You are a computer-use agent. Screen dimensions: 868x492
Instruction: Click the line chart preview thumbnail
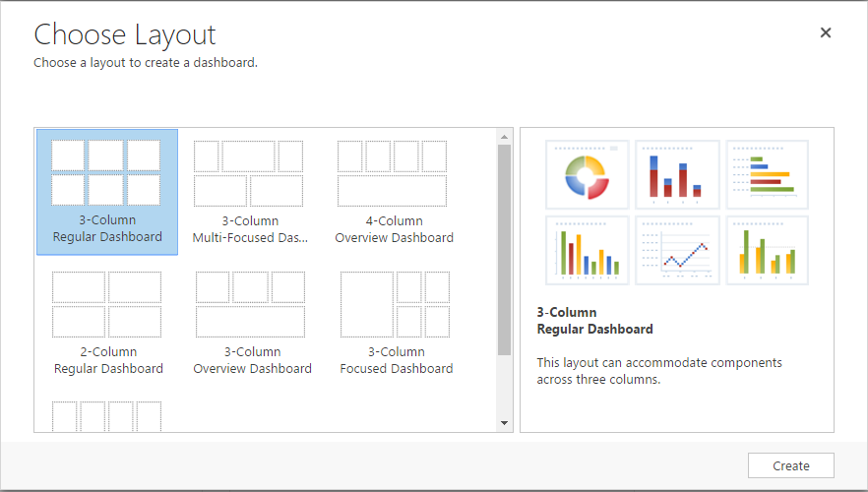[677, 251]
